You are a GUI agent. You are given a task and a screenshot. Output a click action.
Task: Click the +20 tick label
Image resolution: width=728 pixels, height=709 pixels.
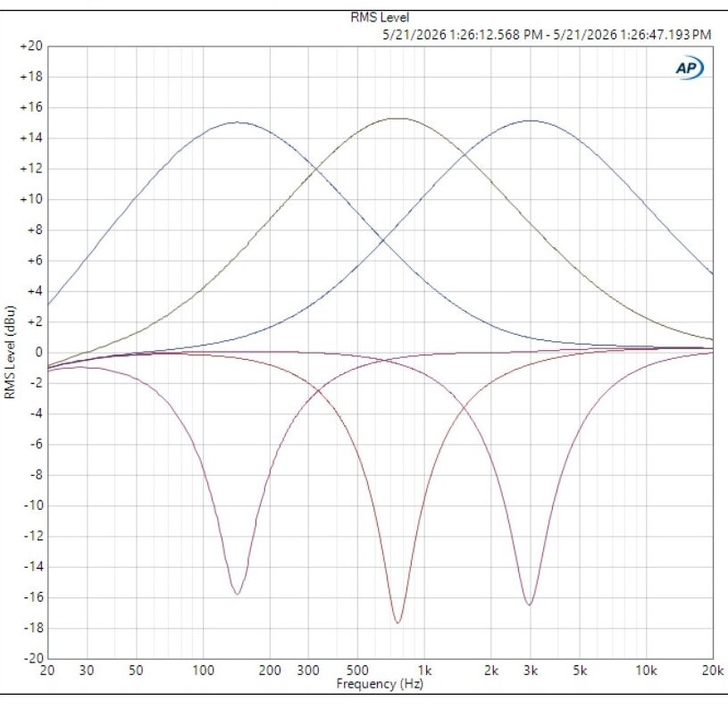[31, 46]
